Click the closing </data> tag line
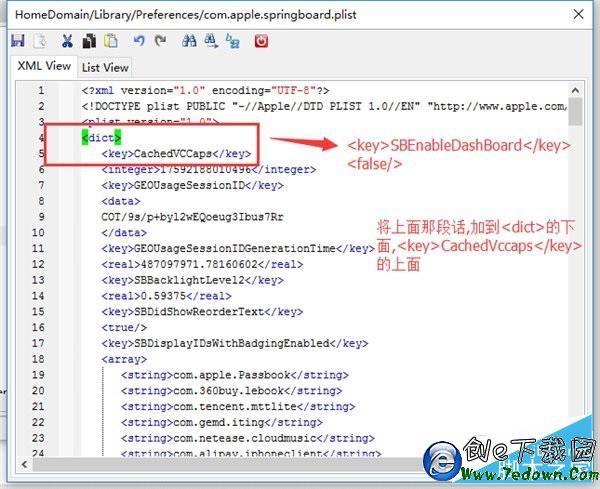Screen dimensions: 600x489 point(124,233)
